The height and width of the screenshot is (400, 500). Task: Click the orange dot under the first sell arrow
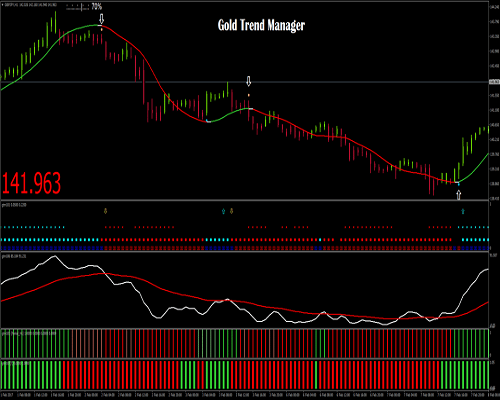click(x=102, y=29)
